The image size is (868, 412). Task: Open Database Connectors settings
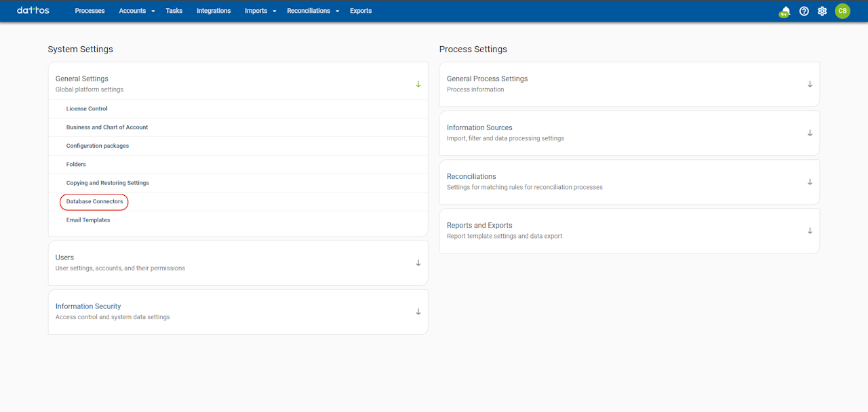pos(95,202)
